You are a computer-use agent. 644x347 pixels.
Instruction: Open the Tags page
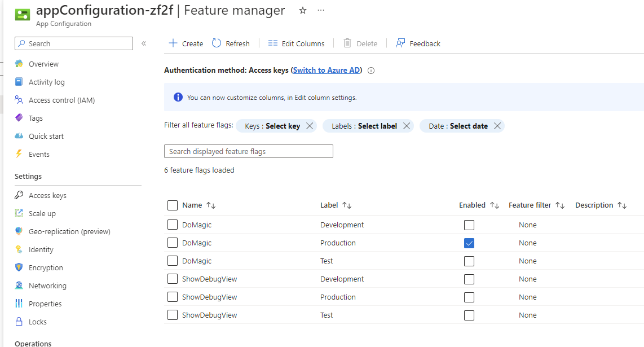click(x=35, y=118)
